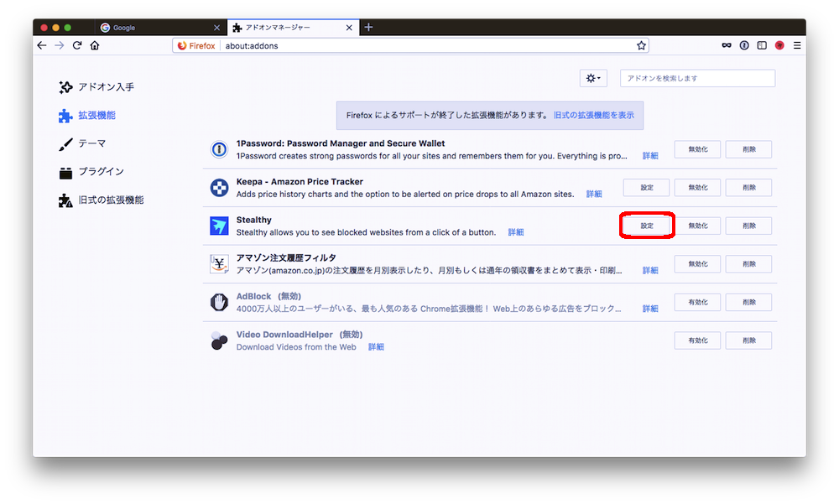The width and height of the screenshot is (839, 504).
Task: Open the gear tools dropdown
Action: pos(593,77)
